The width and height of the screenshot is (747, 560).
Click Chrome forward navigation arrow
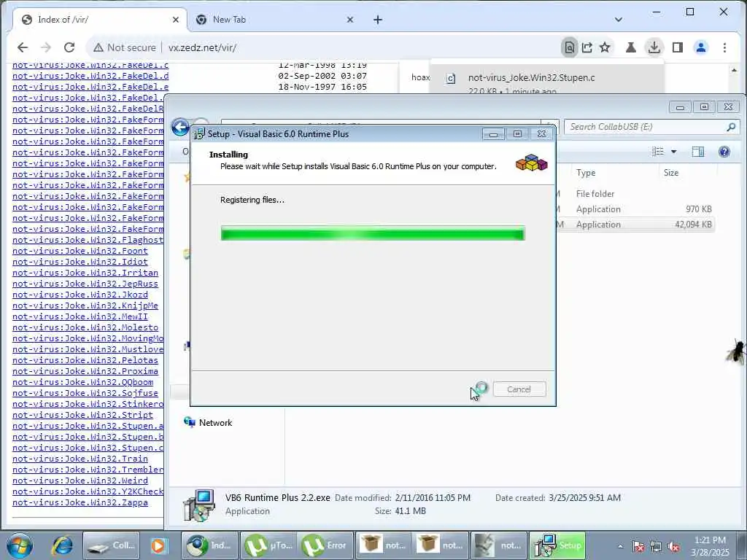[x=46, y=47]
